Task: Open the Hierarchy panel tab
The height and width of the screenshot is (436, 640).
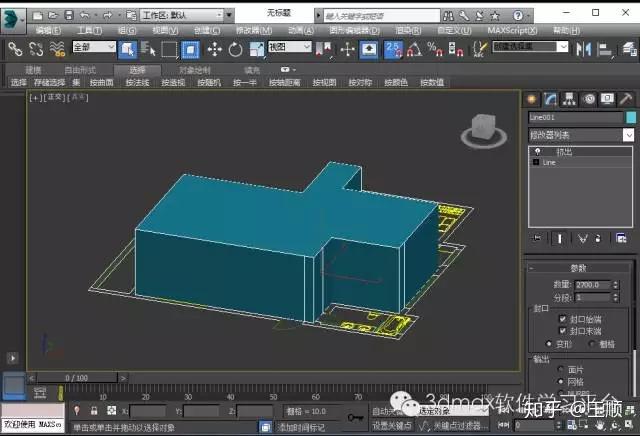Action: click(569, 99)
